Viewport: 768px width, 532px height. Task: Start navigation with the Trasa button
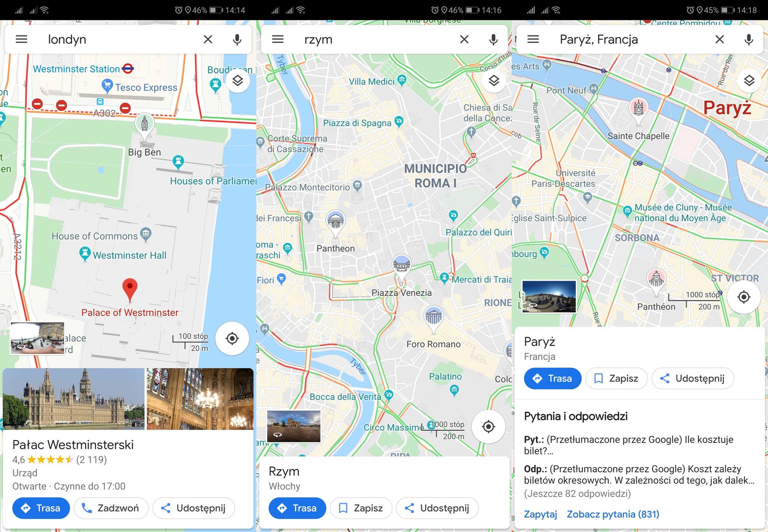[41, 508]
